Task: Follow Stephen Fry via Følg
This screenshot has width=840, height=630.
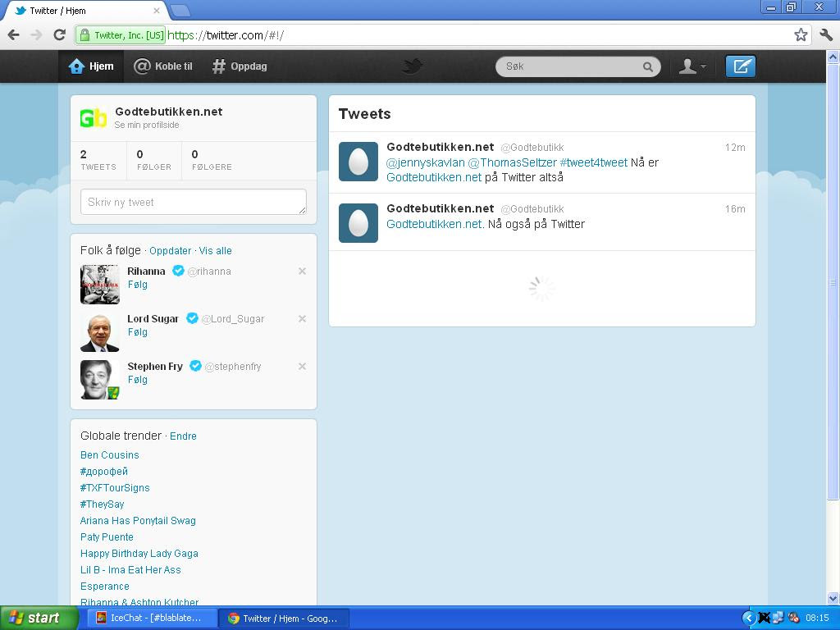Action: point(138,380)
